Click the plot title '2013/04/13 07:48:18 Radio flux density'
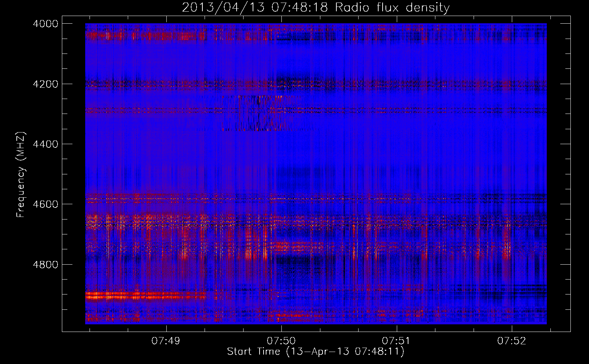The height and width of the screenshot is (364, 589). (316, 8)
